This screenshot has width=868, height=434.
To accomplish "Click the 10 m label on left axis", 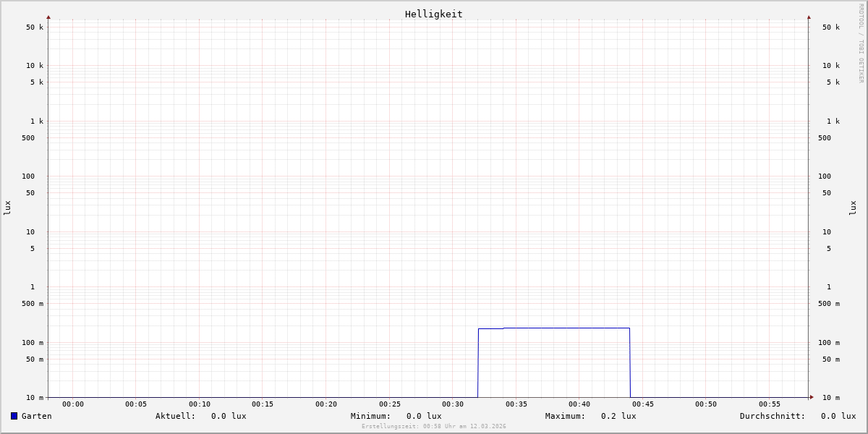I will [35, 398].
